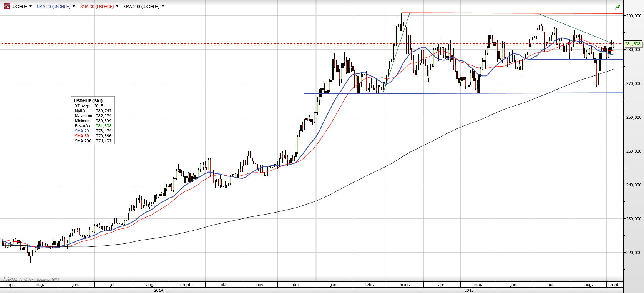The image size is (644, 293).
Task: Click the nov. month label
Action: pos(260,285)
